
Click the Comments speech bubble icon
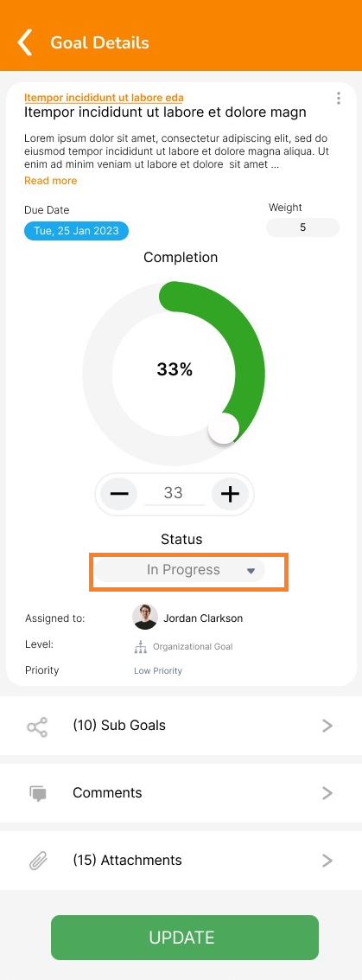click(38, 794)
